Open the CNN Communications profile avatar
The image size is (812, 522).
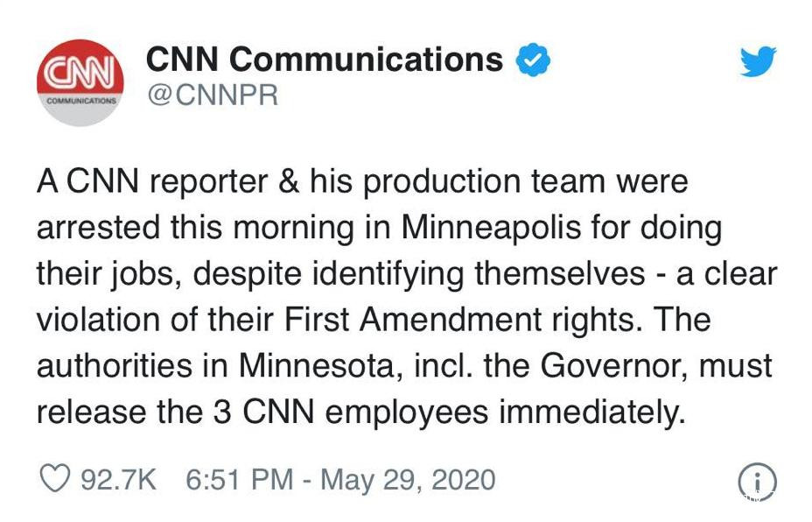80,82
